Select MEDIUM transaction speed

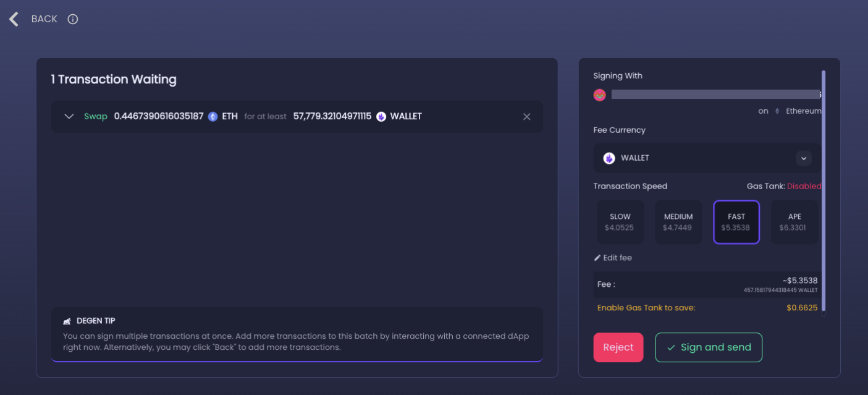[678, 222]
